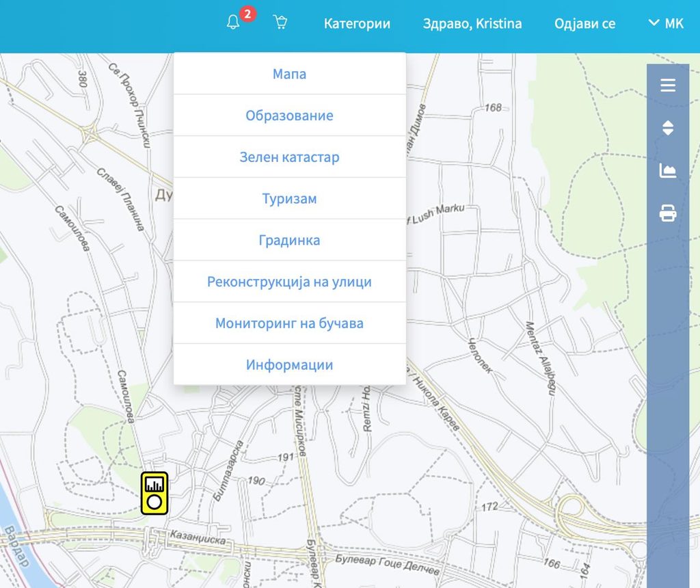Click the Здраво, Kristina profile link

472,23
